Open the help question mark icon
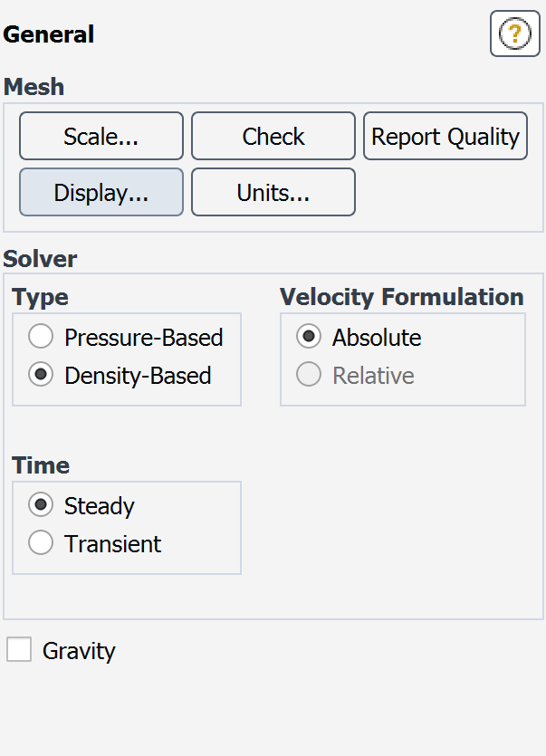The height and width of the screenshot is (756, 546). pos(514,35)
